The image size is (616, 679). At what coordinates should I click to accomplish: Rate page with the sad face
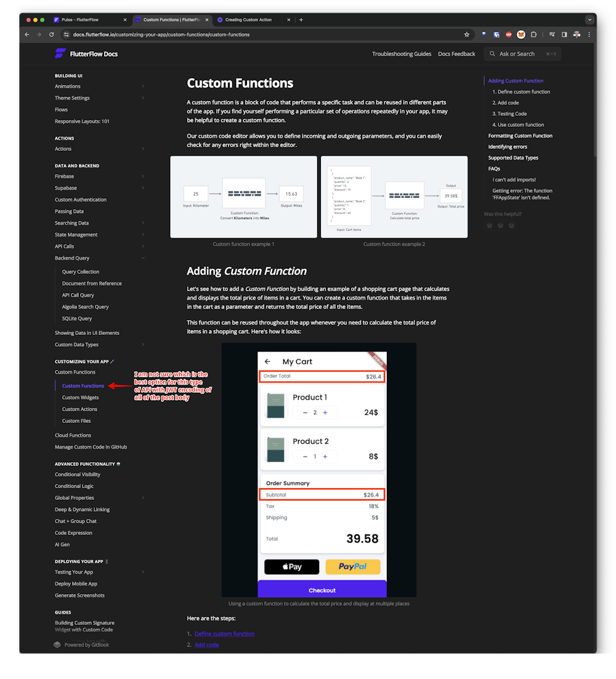pyautogui.click(x=490, y=225)
